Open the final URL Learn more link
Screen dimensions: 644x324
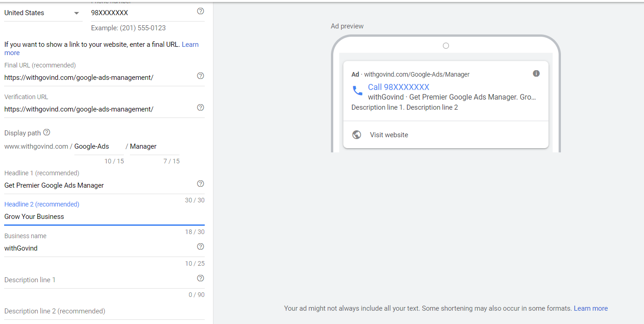(190, 44)
